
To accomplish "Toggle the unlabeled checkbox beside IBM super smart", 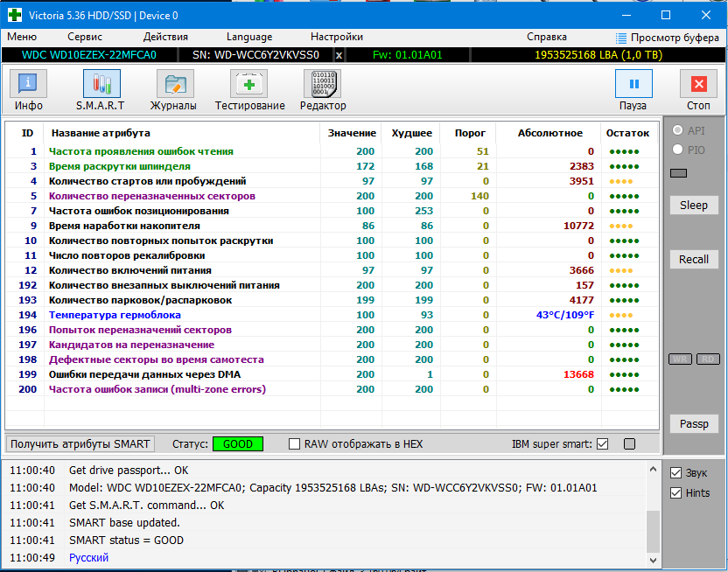I will (630, 444).
